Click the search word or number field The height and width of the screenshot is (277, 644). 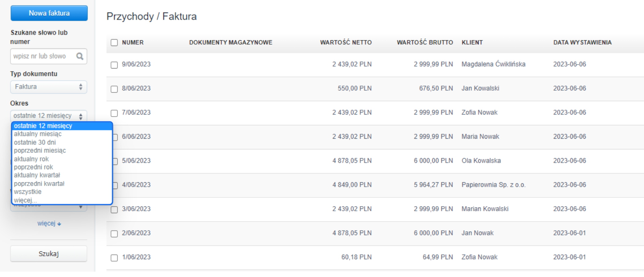[x=43, y=56]
